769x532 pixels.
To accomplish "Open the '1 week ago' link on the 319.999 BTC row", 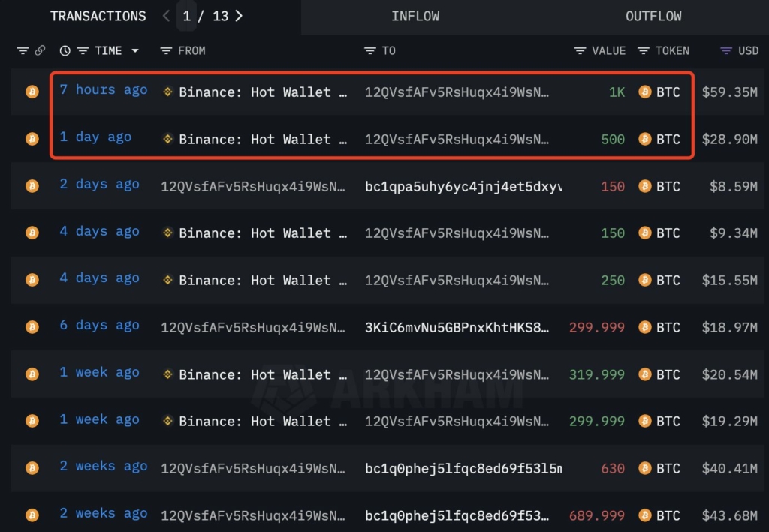I will 100,372.
